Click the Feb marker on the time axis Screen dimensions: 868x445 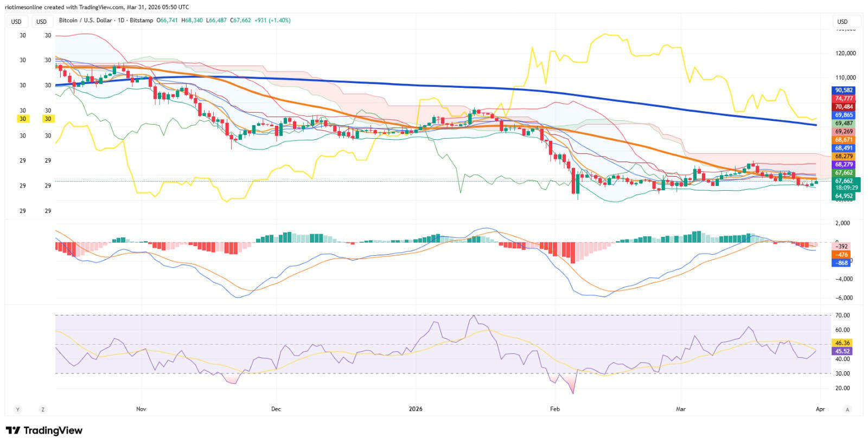[554, 409]
